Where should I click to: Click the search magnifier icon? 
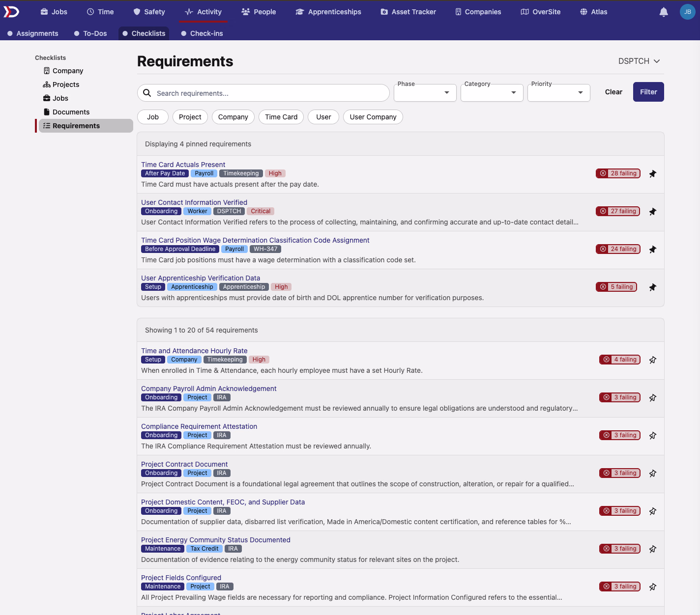(x=147, y=93)
